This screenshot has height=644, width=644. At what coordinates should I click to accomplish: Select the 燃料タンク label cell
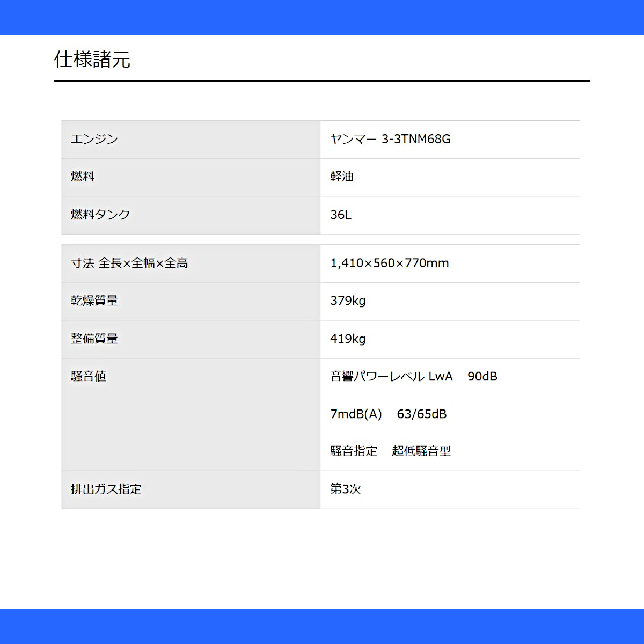click(x=191, y=215)
